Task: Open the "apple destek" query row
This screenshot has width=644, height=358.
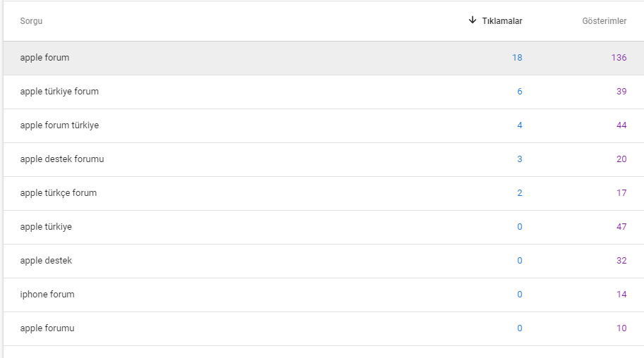Action: point(324,261)
